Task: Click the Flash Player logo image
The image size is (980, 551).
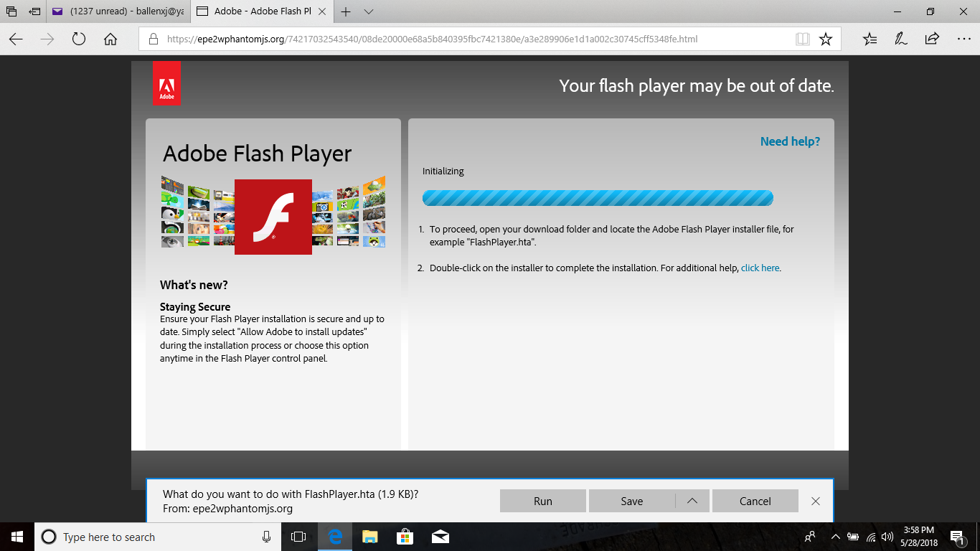Action: coord(273,217)
